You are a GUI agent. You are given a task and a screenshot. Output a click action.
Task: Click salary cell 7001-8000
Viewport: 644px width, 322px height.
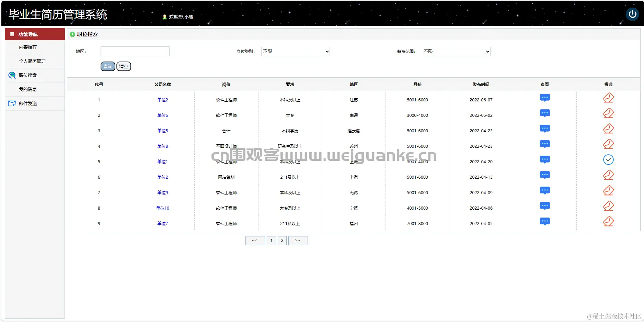[x=417, y=224]
